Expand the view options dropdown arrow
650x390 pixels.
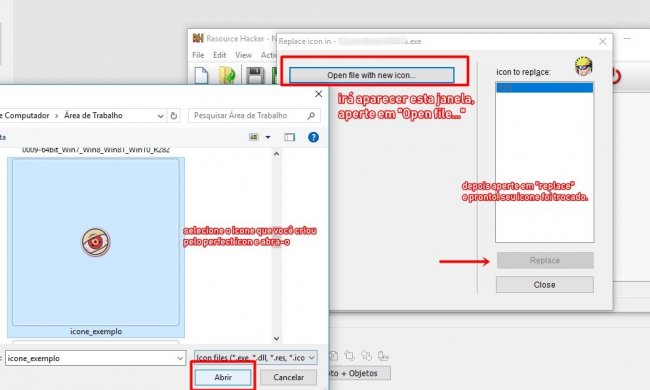[x=268, y=137]
